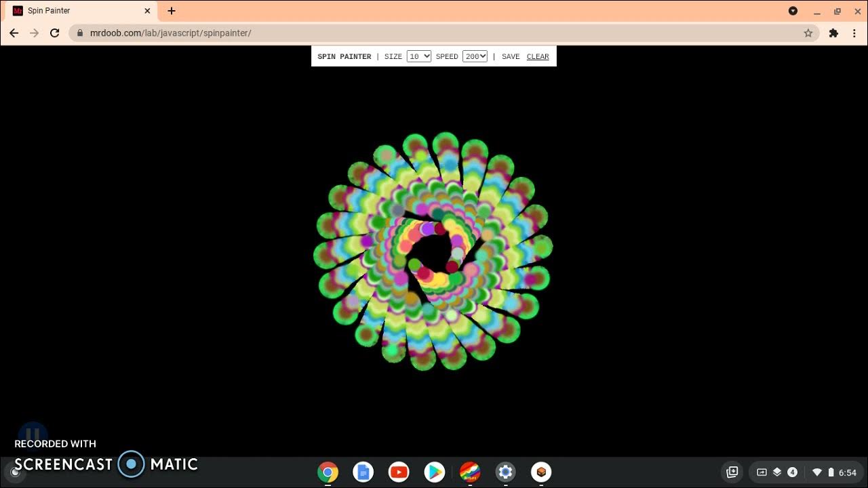Image resolution: width=868 pixels, height=488 pixels.
Task: Open the SPEED dropdown showing 200
Action: tap(475, 56)
